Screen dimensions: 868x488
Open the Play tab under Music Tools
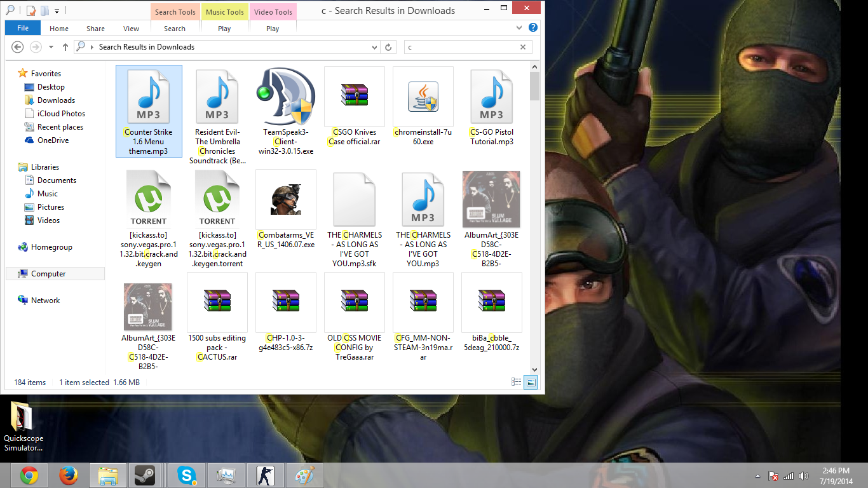point(224,29)
